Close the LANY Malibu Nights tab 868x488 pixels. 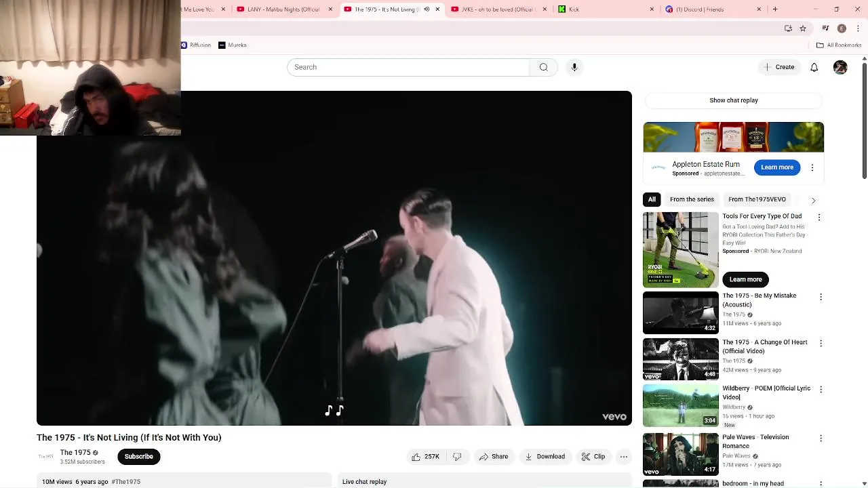tap(330, 9)
